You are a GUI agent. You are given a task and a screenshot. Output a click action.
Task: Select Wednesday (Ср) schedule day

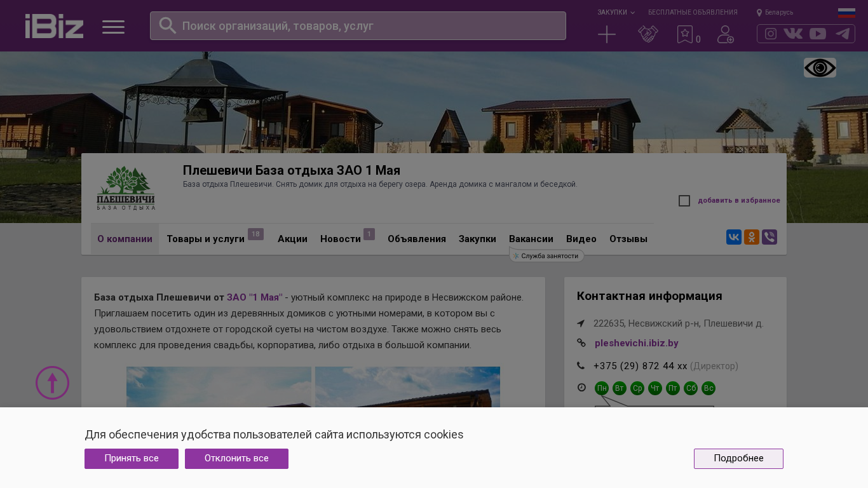637,388
